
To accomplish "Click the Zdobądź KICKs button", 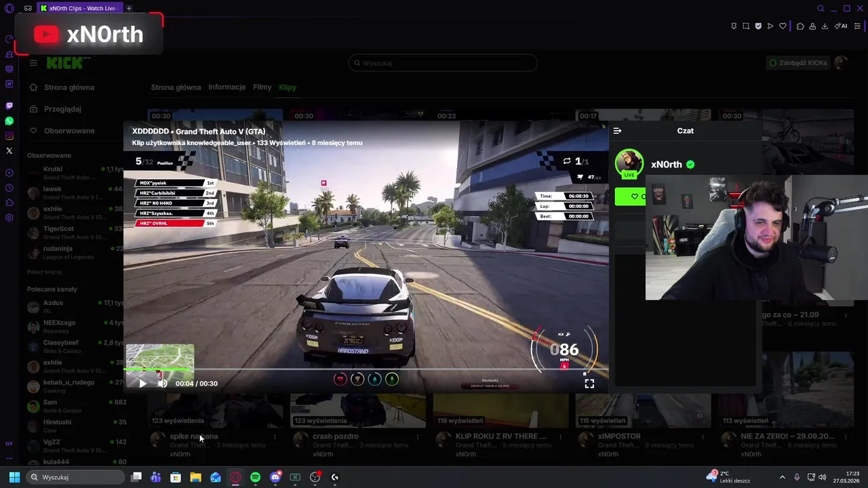I will click(797, 63).
